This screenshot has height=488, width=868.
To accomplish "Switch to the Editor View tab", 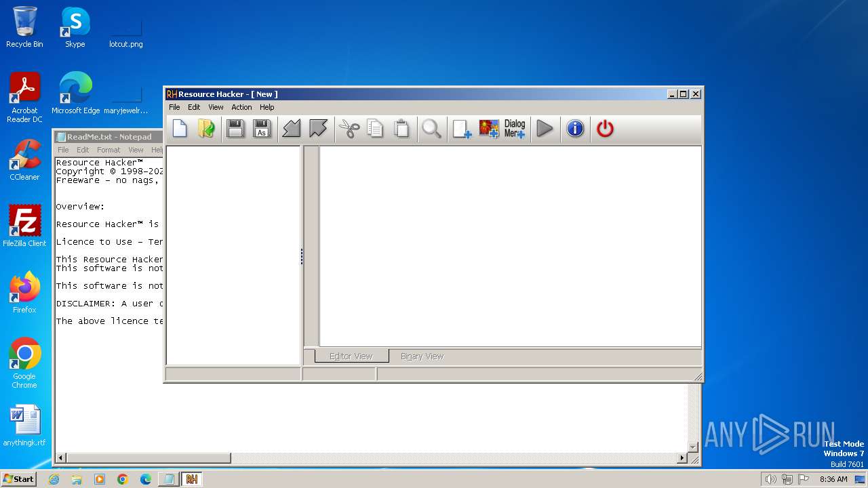I will click(x=351, y=356).
